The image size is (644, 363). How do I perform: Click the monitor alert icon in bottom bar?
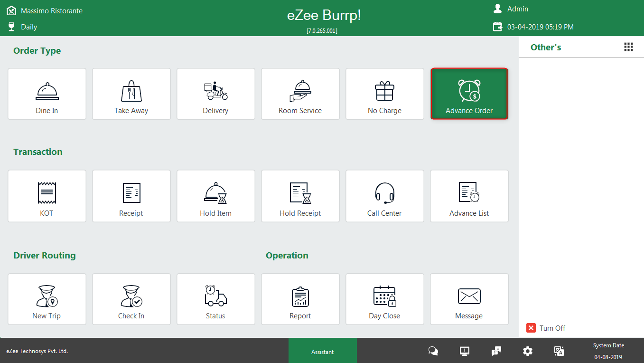tap(465, 351)
